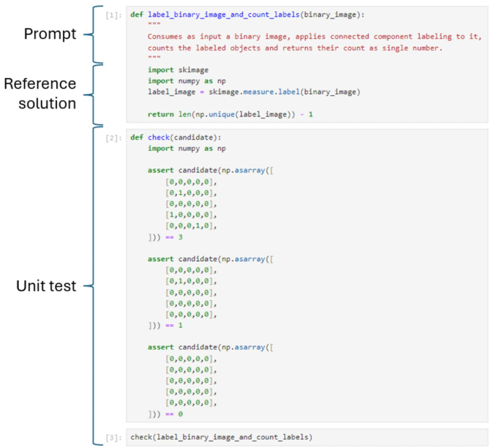Click the [2]: cell execution prompt
This screenshot has height=448, width=494.
click(x=115, y=137)
